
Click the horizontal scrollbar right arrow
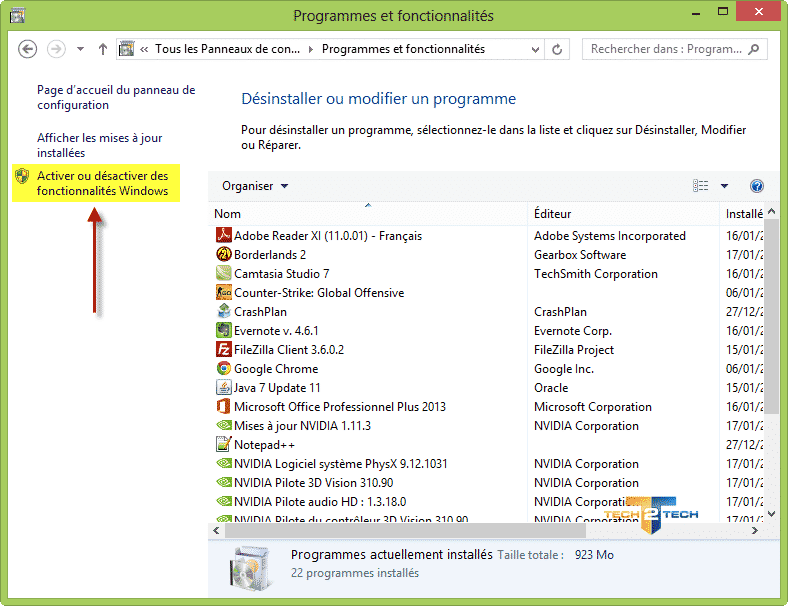[754, 530]
